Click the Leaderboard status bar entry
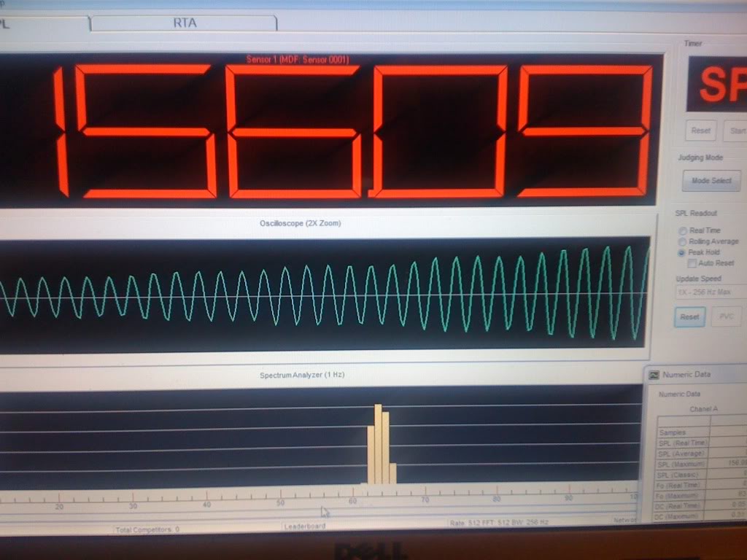This screenshot has height=560, width=747. click(x=305, y=526)
